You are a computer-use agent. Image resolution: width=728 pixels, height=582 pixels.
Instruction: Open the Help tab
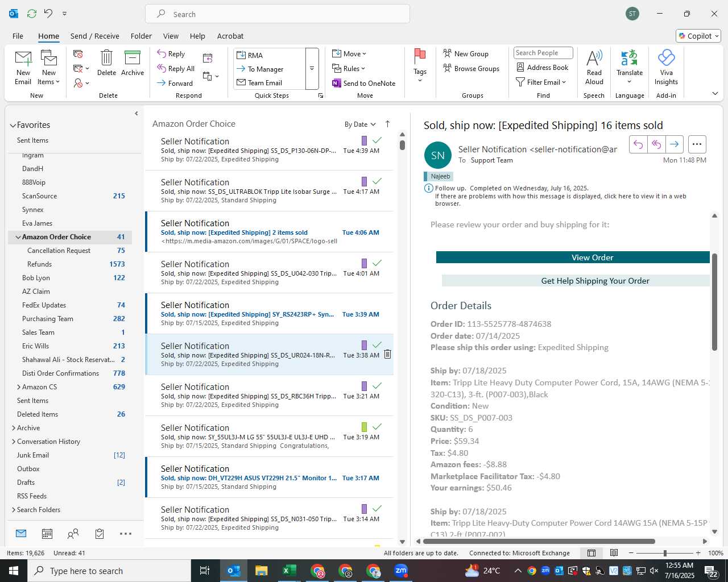[x=197, y=36]
